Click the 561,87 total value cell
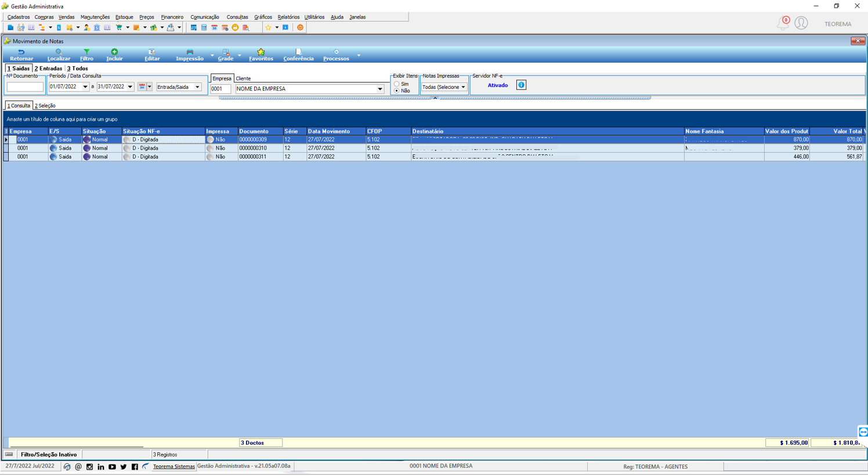 click(x=836, y=157)
